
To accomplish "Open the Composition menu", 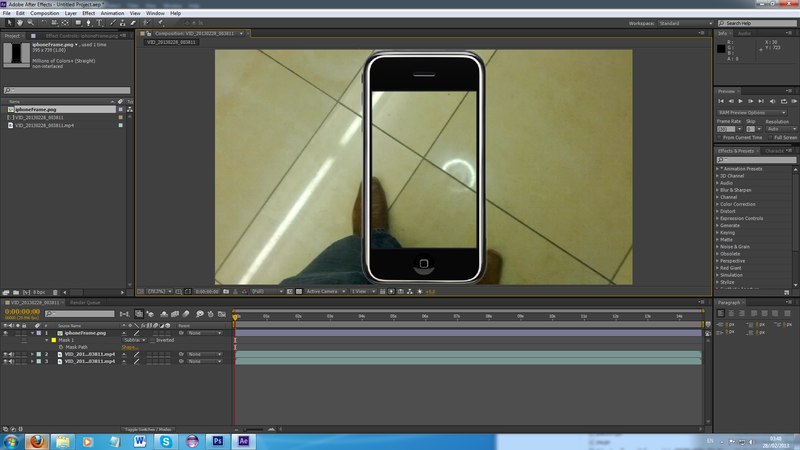I will pos(44,13).
